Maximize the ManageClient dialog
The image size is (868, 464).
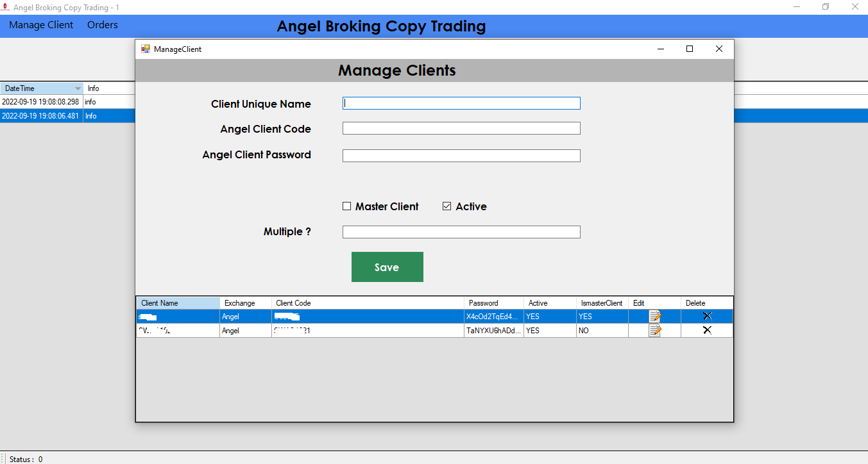pyautogui.click(x=690, y=49)
